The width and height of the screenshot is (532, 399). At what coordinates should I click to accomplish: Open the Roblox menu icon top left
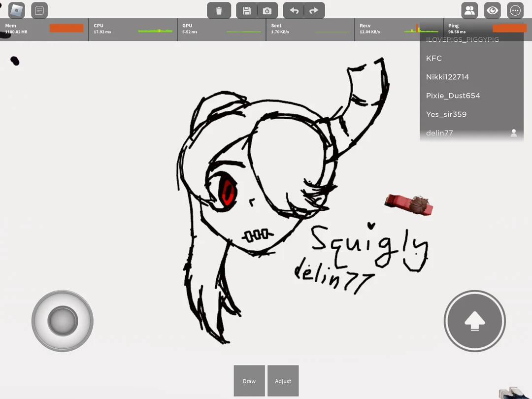point(16,10)
